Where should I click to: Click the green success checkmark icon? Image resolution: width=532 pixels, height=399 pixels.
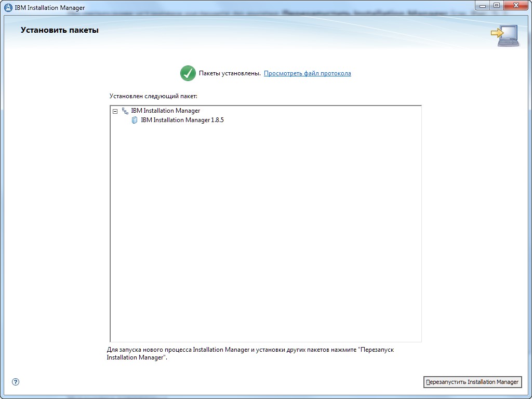[188, 73]
